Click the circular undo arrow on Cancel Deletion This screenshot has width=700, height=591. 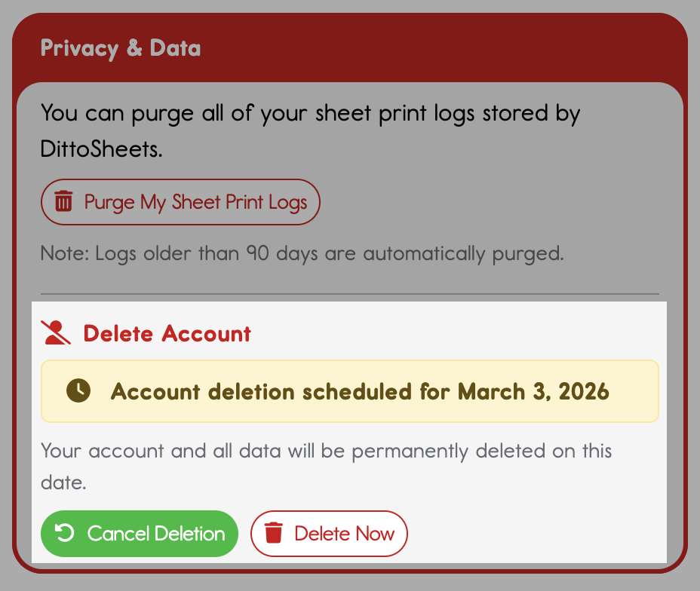pos(64,534)
